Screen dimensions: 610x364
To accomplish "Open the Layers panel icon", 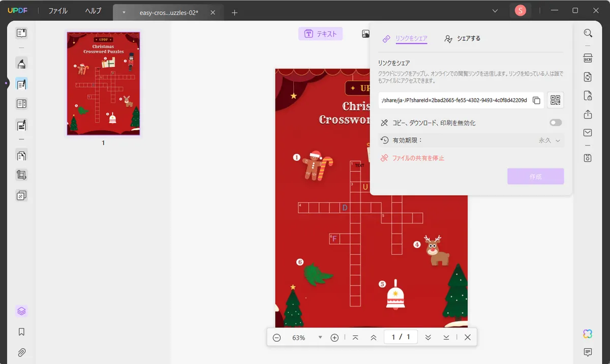I will [x=21, y=311].
